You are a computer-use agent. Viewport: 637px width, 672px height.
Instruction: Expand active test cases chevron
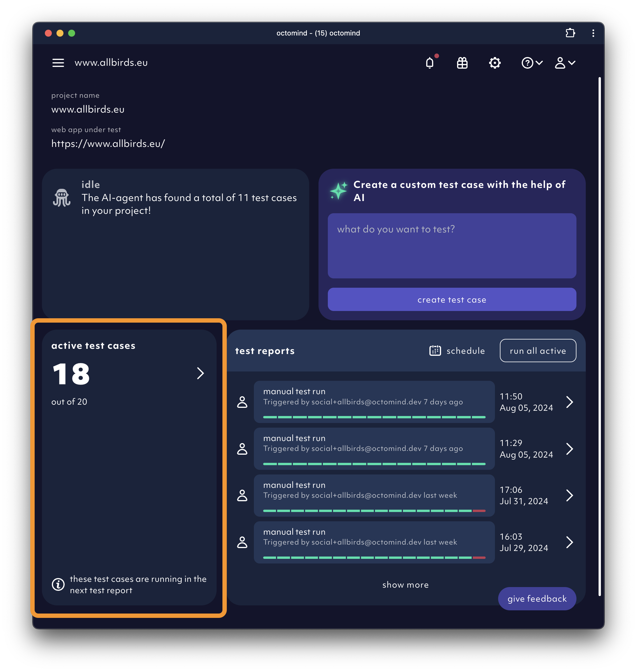click(200, 374)
